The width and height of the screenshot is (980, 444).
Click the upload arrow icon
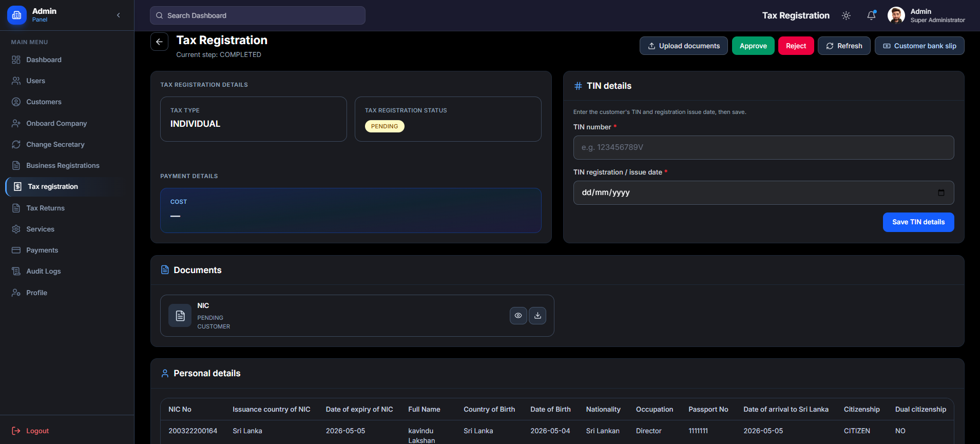[651, 46]
